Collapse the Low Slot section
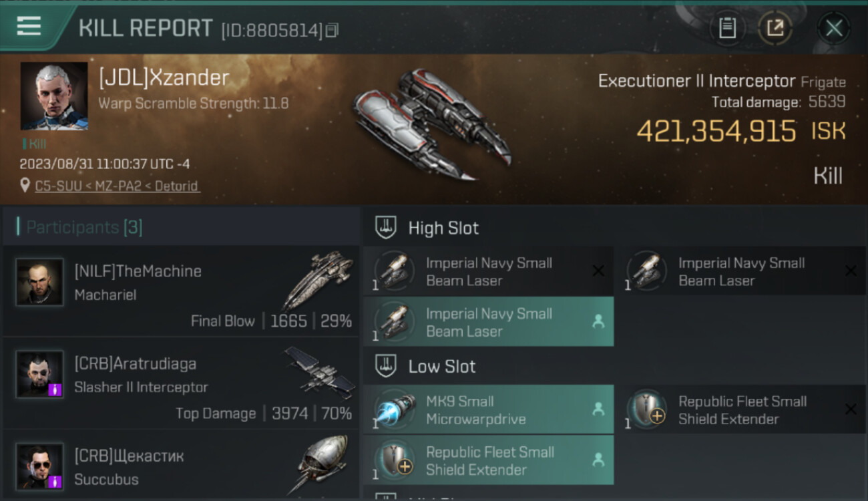The width and height of the screenshot is (868, 501). [615, 366]
